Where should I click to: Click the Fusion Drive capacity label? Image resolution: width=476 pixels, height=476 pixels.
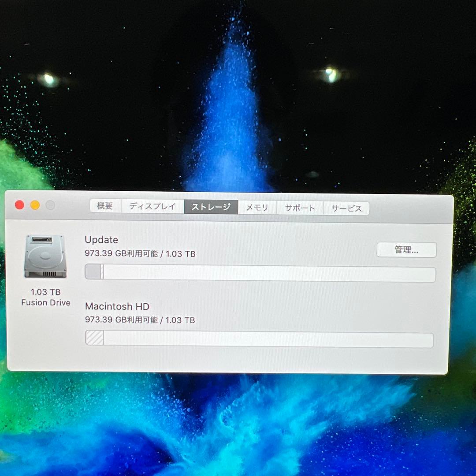(45, 297)
